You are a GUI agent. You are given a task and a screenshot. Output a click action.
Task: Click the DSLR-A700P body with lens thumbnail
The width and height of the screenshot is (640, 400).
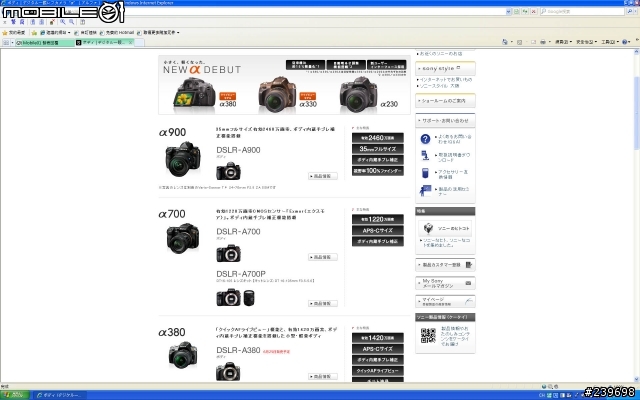(x=236, y=298)
